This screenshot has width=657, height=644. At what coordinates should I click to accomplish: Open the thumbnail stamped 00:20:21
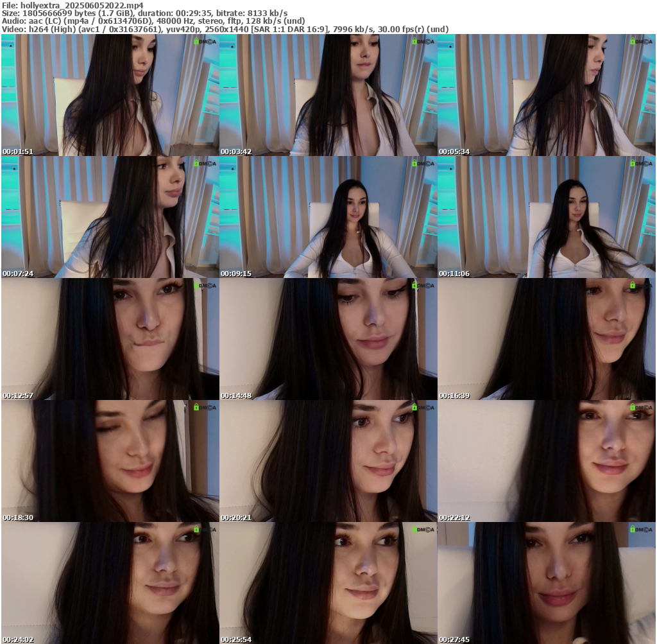(328, 461)
